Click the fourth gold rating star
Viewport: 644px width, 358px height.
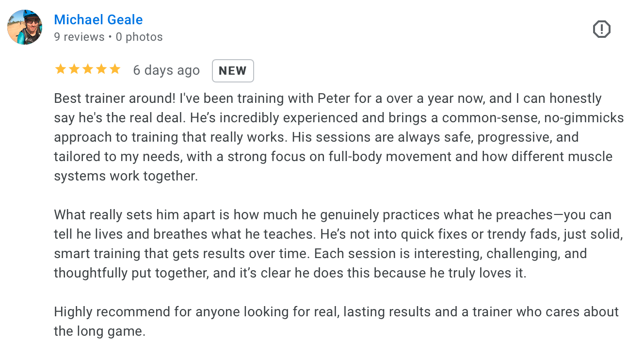[101, 69]
